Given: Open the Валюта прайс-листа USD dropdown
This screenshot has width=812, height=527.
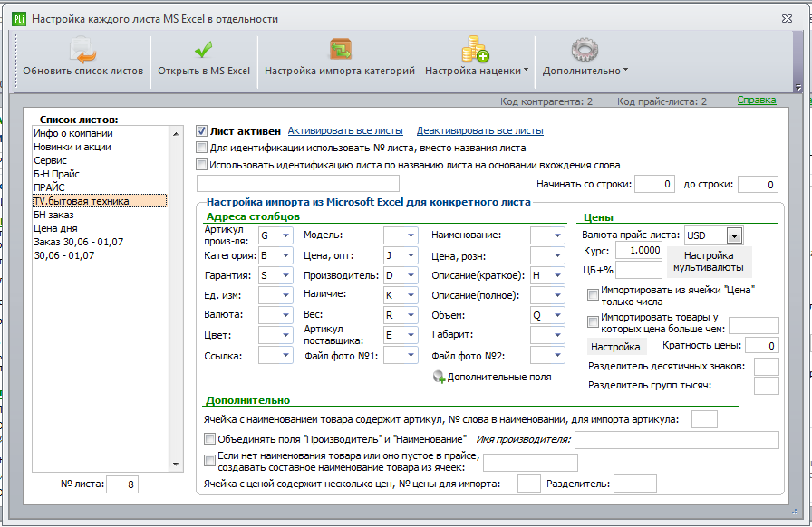Looking at the screenshot, I should click(734, 235).
